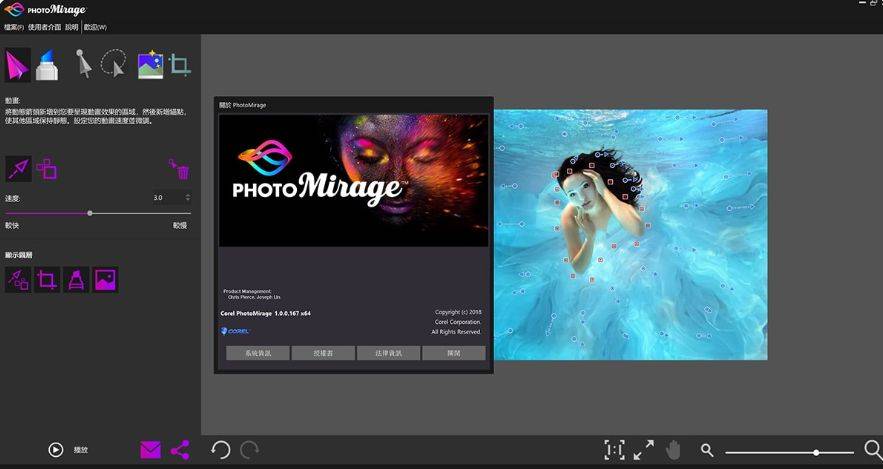Screen dimensions: 883x469
Task: Open the 歡迎(W) Welcome menu item
Action: [x=95, y=27]
